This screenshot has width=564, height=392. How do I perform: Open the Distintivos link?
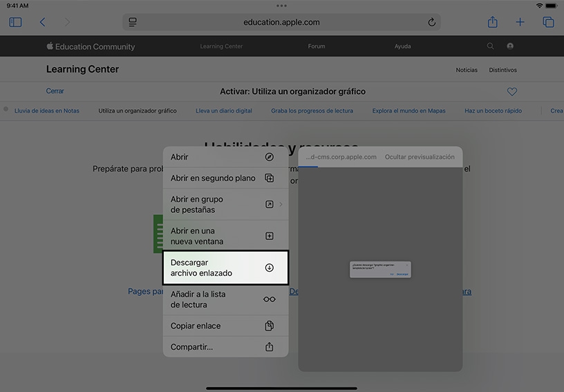point(503,70)
